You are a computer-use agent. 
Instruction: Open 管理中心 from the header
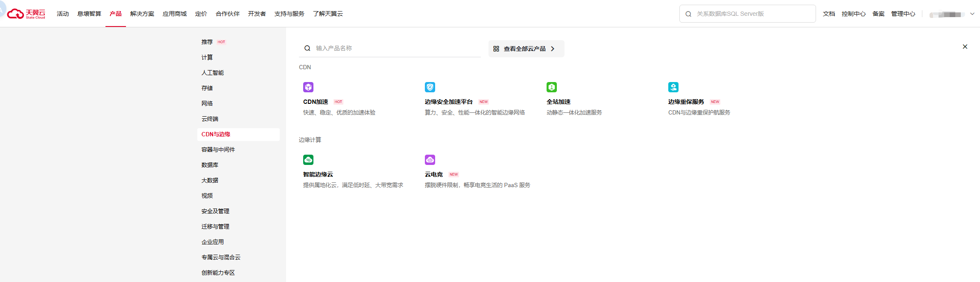[x=903, y=14]
